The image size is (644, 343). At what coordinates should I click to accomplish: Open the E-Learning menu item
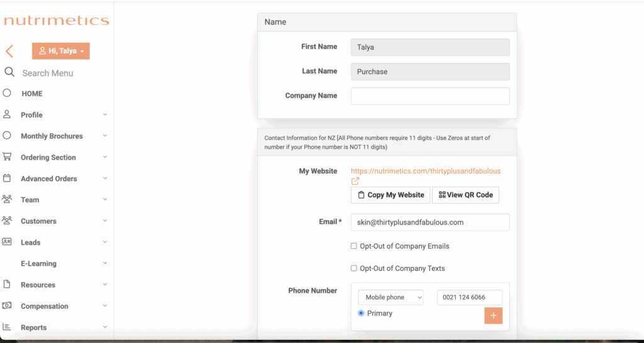[x=38, y=263]
